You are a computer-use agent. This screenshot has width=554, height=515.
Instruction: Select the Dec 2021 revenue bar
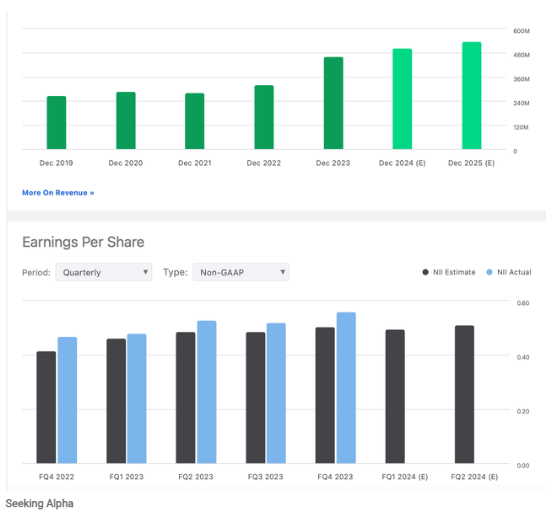coord(195,121)
